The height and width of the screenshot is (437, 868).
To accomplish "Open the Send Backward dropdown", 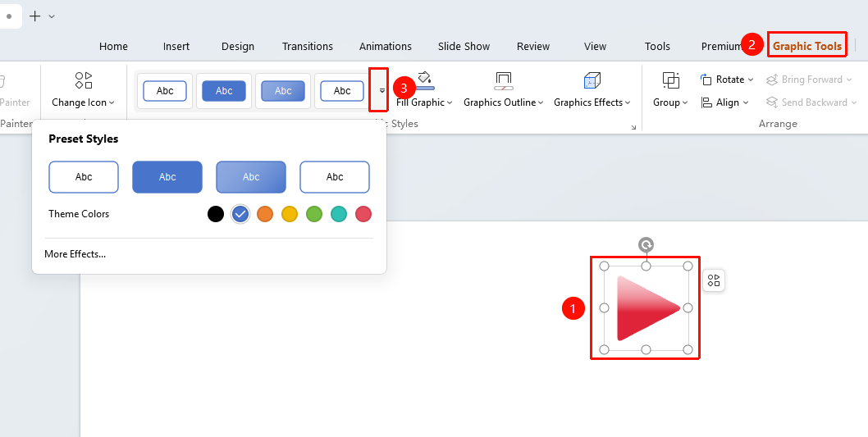I will [x=853, y=102].
